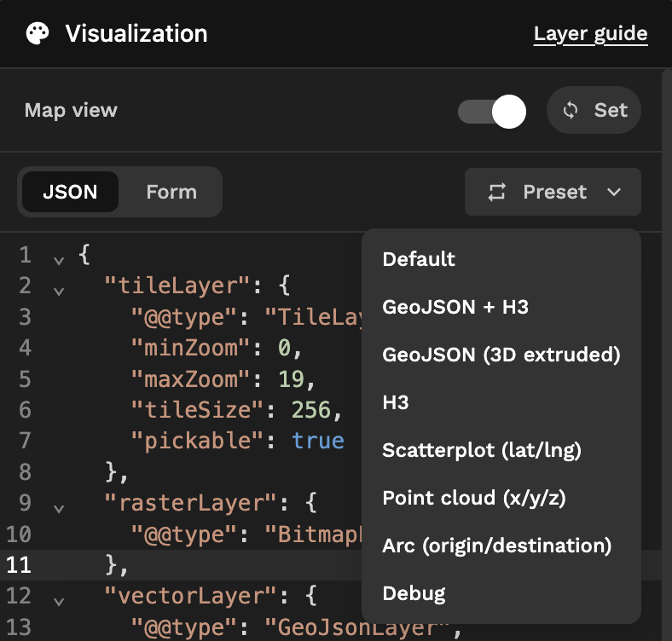Collapse the root object at line 1
Screen dimensions: 672x641
59,260
